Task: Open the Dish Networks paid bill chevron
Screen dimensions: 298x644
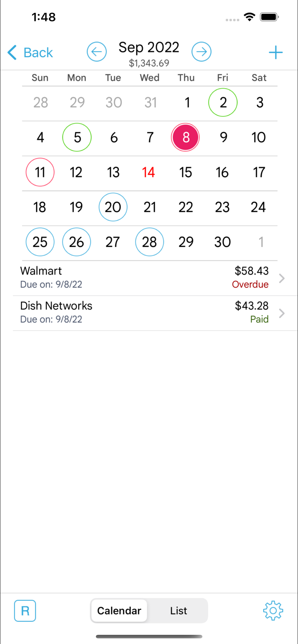Action: coord(282,313)
